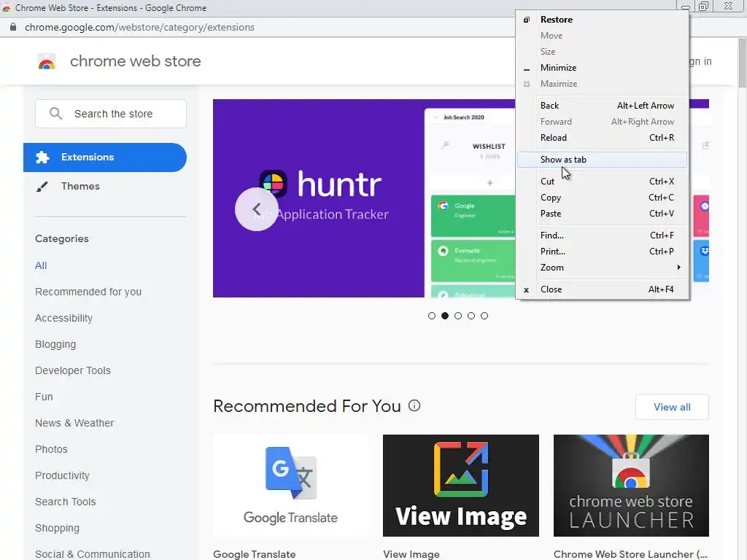Open the Search Tools category

[65, 502]
